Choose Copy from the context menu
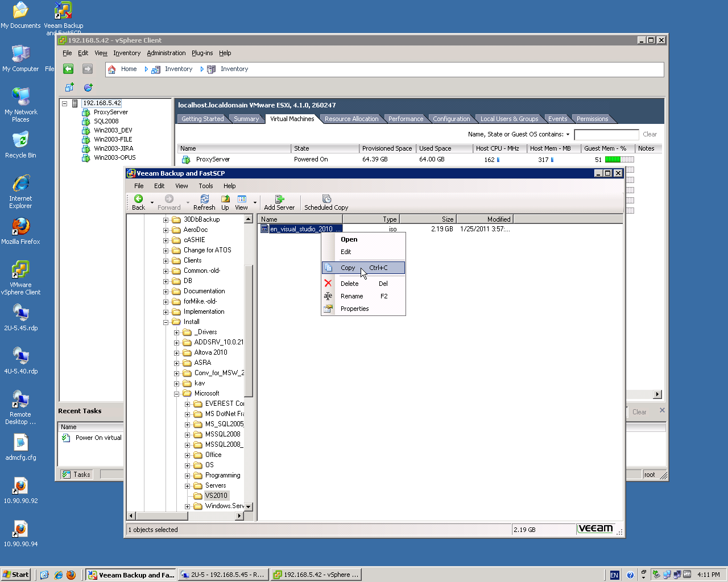728x582 pixels. [363, 268]
